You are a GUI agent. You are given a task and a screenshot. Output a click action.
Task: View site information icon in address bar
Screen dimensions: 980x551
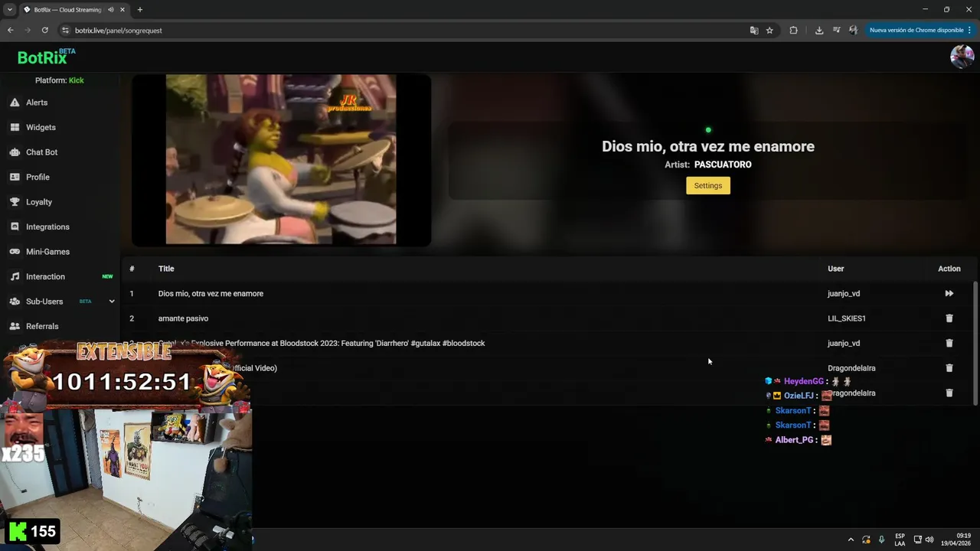pos(66,31)
